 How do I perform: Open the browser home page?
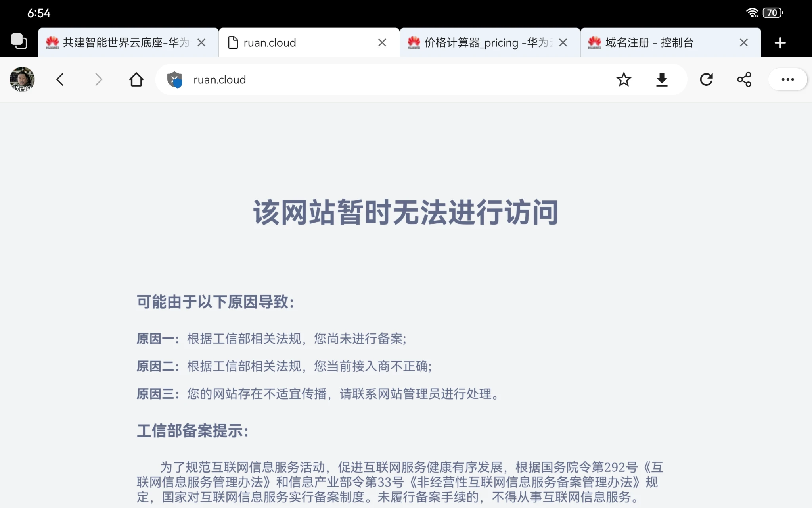click(x=136, y=79)
